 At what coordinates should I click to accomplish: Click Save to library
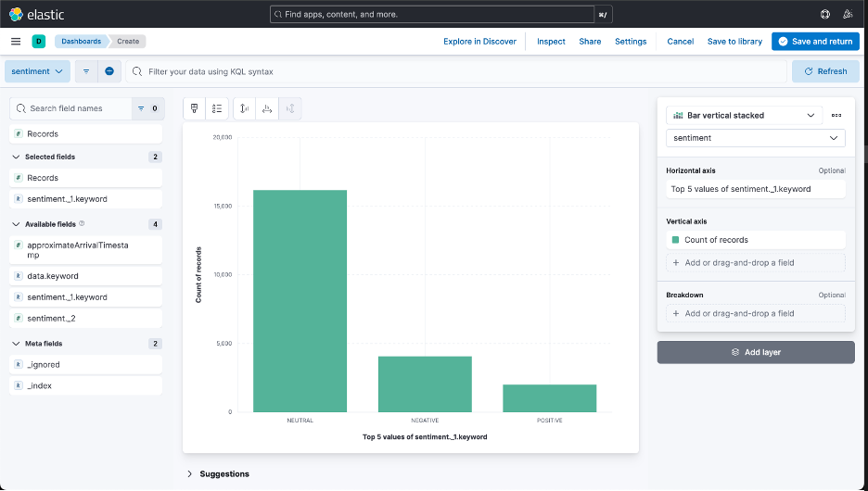pyautogui.click(x=734, y=42)
